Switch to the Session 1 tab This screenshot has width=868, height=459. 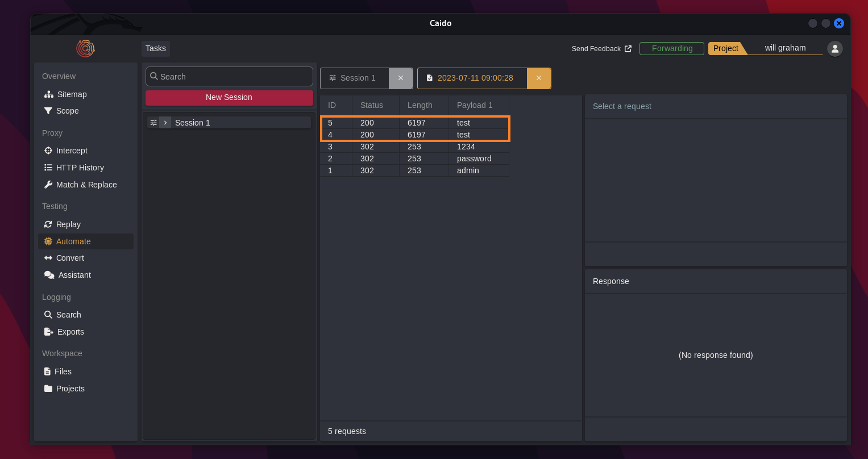coord(354,78)
